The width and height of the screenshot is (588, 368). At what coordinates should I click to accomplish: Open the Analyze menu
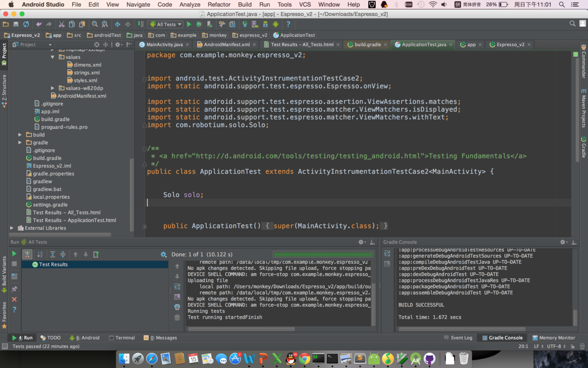coord(190,5)
